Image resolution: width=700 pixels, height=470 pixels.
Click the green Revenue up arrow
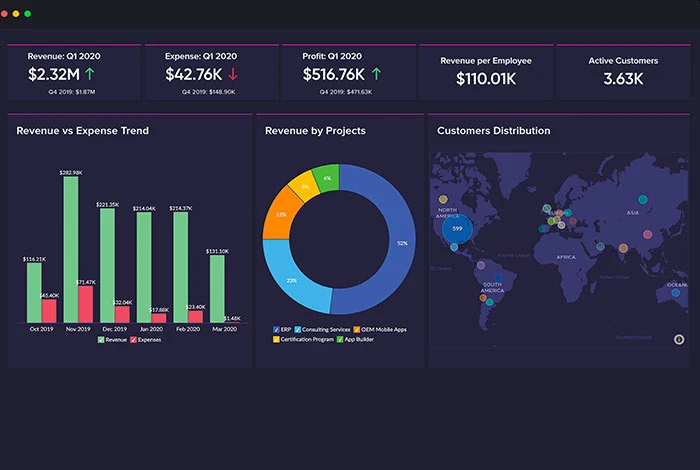click(x=92, y=74)
